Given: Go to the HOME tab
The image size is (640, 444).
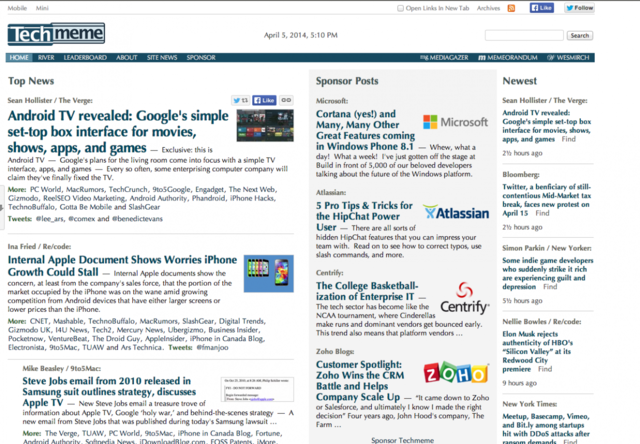Looking at the screenshot, I should pos(19,58).
